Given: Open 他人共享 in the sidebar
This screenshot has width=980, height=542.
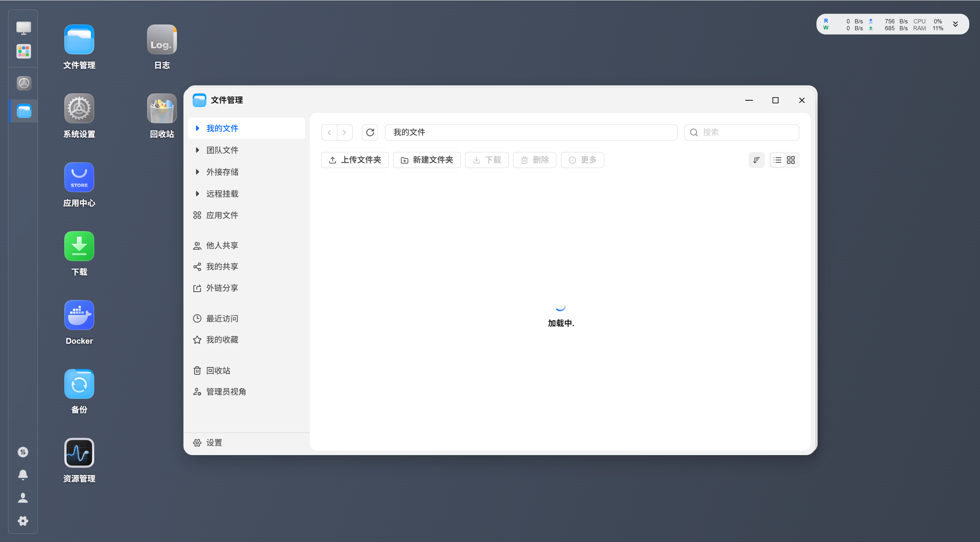Looking at the screenshot, I should tap(247, 245).
